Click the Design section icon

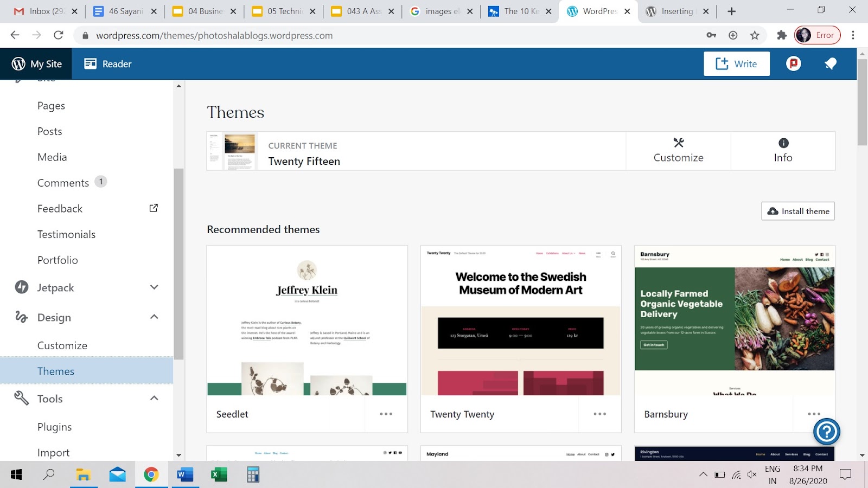click(21, 317)
